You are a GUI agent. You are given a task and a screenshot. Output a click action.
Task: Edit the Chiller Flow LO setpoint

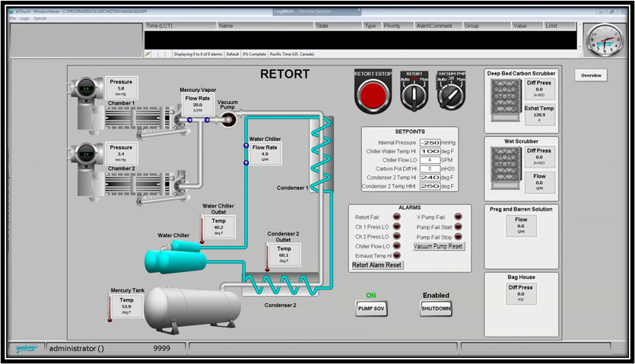tap(430, 160)
